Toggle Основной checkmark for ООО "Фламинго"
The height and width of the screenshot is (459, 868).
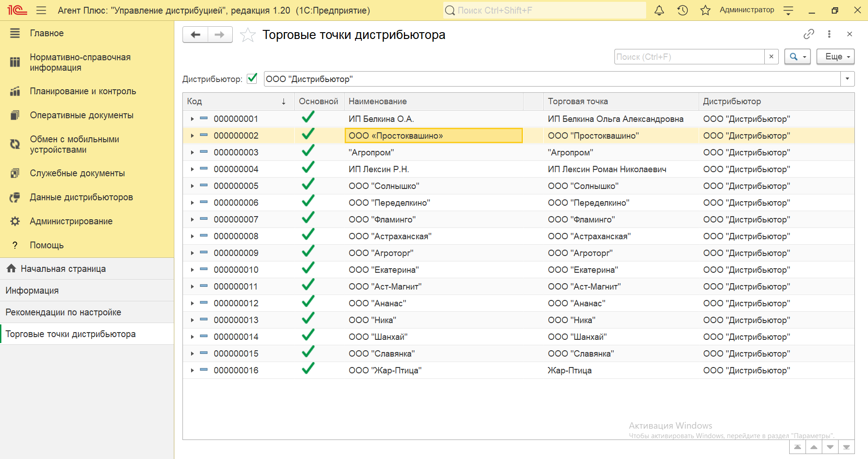tap(308, 218)
